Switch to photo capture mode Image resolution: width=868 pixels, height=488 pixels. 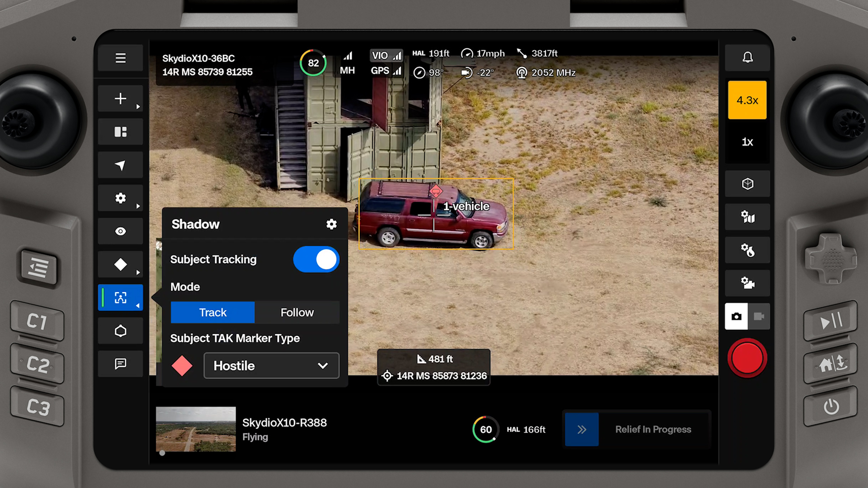click(x=736, y=316)
